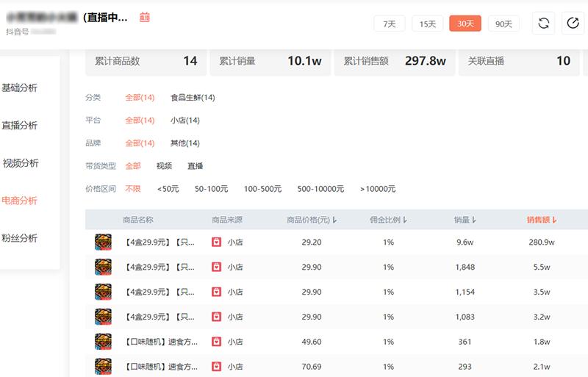The image size is (588, 377).
Task: Click the live broadcast badge icon
Action: click(145, 17)
